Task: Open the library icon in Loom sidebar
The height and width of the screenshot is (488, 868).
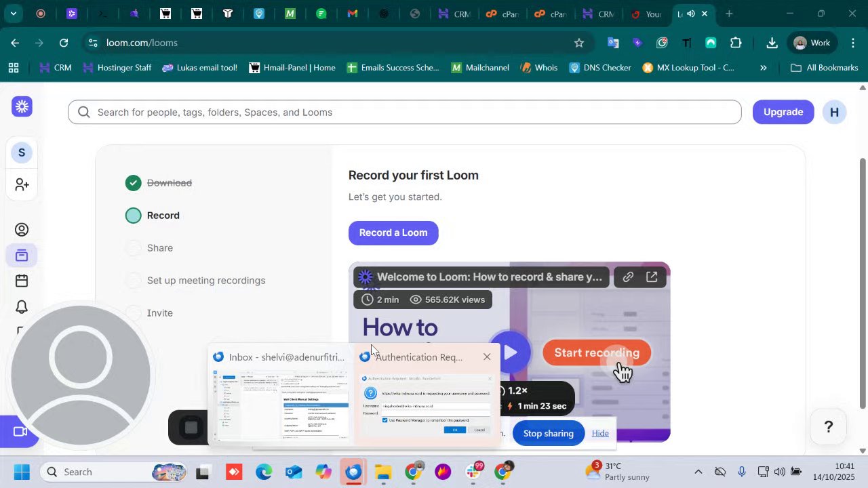Action: [22, 256]
